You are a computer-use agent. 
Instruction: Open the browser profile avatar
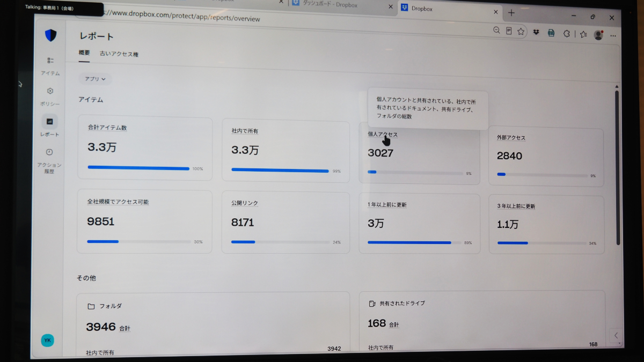pos(598,35)
